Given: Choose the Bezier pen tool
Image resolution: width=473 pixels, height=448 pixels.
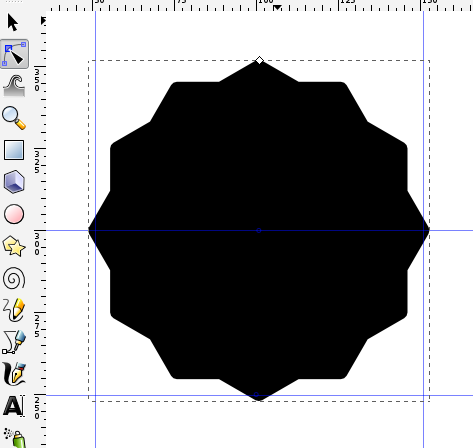Looking at the screenshot, I should tap(14, 342).
